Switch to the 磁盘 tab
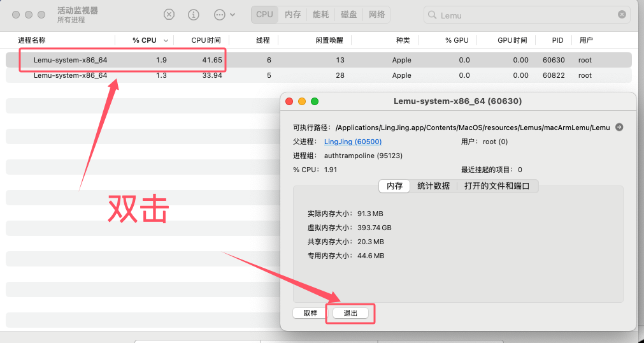The image size is (644, 343). pos(348,15)
